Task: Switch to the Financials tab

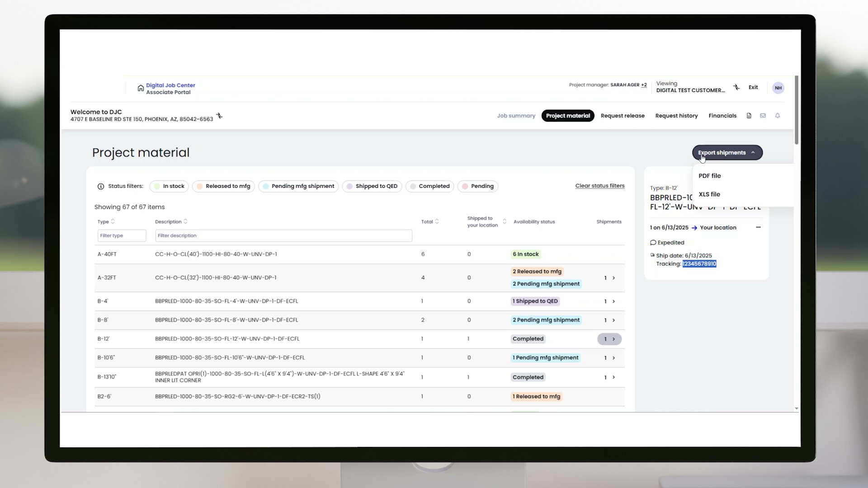Action: [722, 116]
